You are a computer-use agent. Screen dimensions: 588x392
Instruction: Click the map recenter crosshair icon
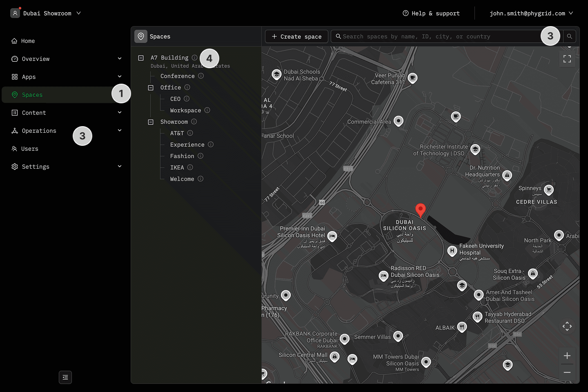point(567,326)
